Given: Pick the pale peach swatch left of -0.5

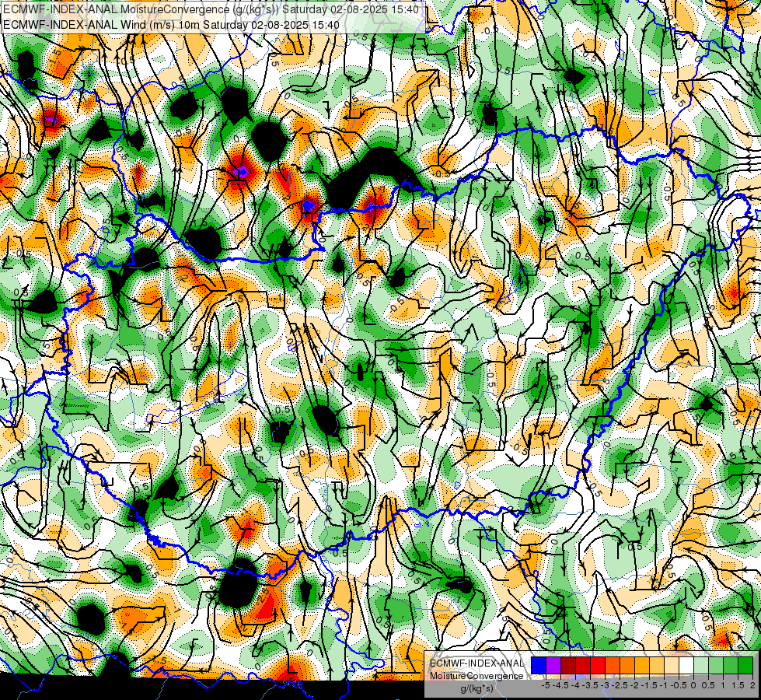Looking at the screenshot, I should pyautogui.click(x=672, y=665).
